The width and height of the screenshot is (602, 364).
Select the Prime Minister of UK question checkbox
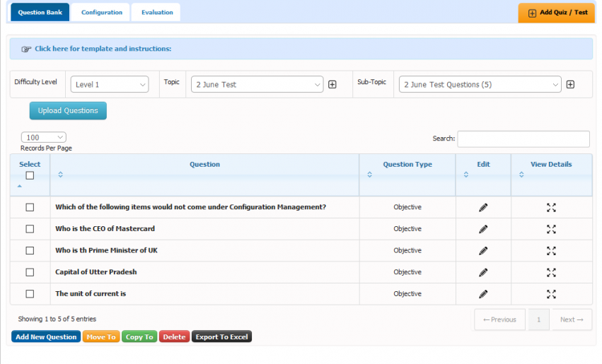coord(30,251)
